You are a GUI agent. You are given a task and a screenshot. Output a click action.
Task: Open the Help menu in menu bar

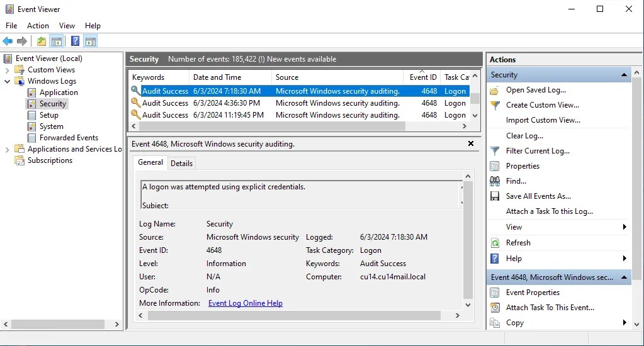(x=93, y=25)
